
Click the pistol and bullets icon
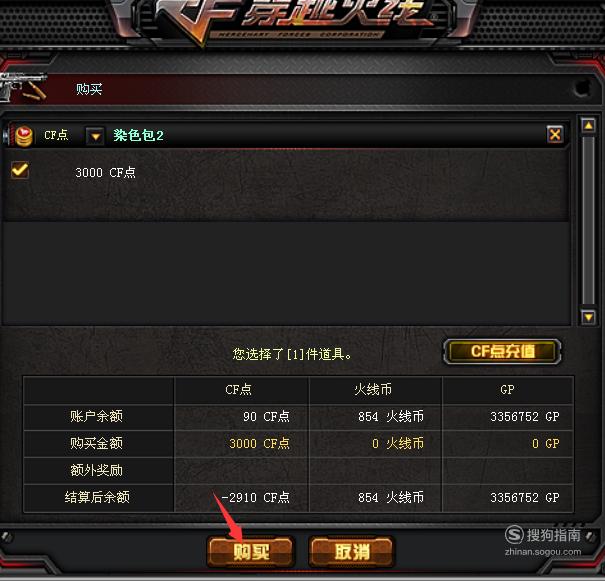(x=23, y=87)
